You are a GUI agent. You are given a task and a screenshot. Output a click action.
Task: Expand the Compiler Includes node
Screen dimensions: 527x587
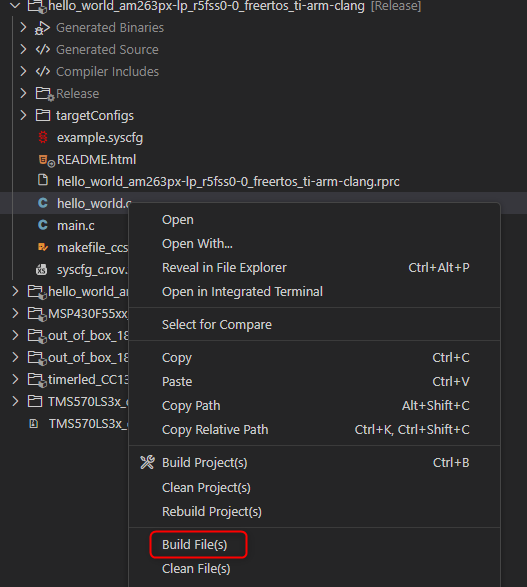click(x=23, y=71)
